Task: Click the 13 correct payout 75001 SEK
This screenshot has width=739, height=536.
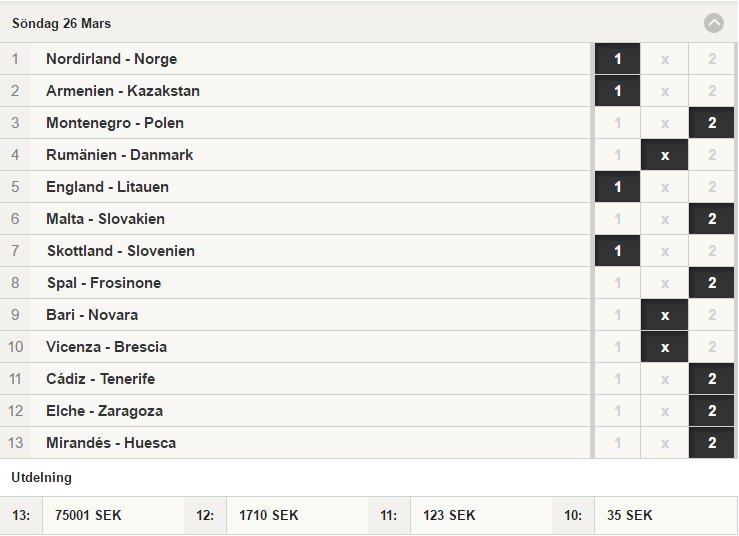Action: 88,515
